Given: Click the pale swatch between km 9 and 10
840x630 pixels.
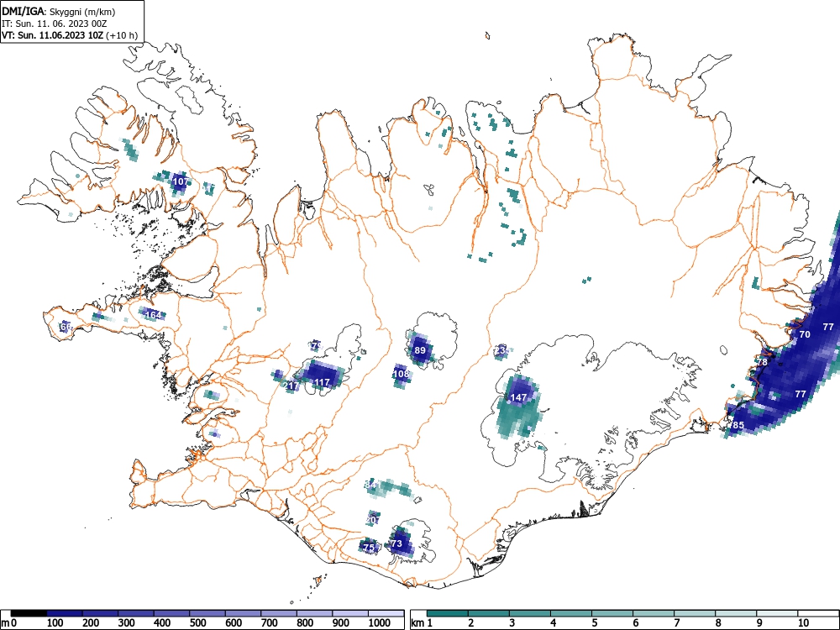Looking at the screenshot, I should 777,614.
